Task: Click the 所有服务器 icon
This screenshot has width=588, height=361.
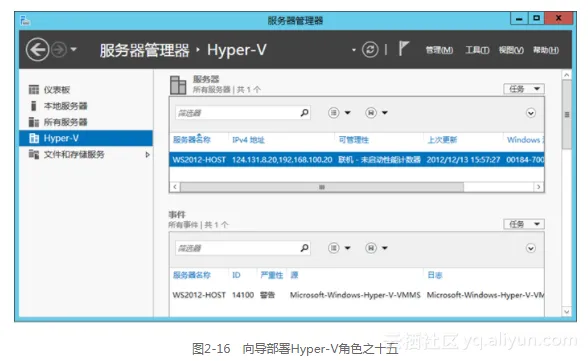Action: click(x=34, y=122)
